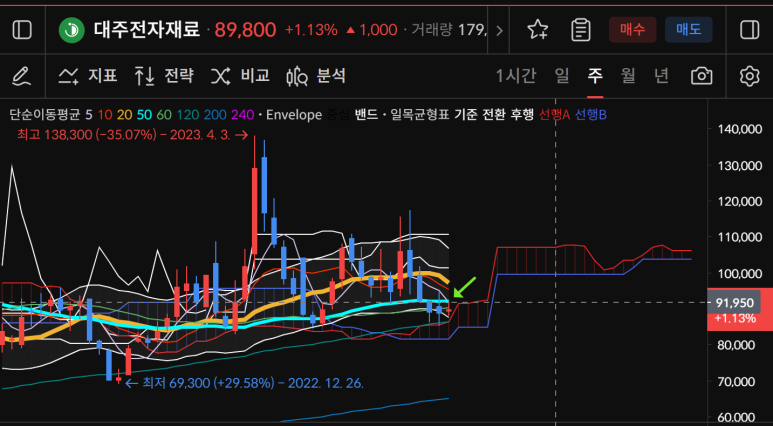Toggle the 5 moving average period
The width and height of the screenshot is (773, 426).
point(89,115)
